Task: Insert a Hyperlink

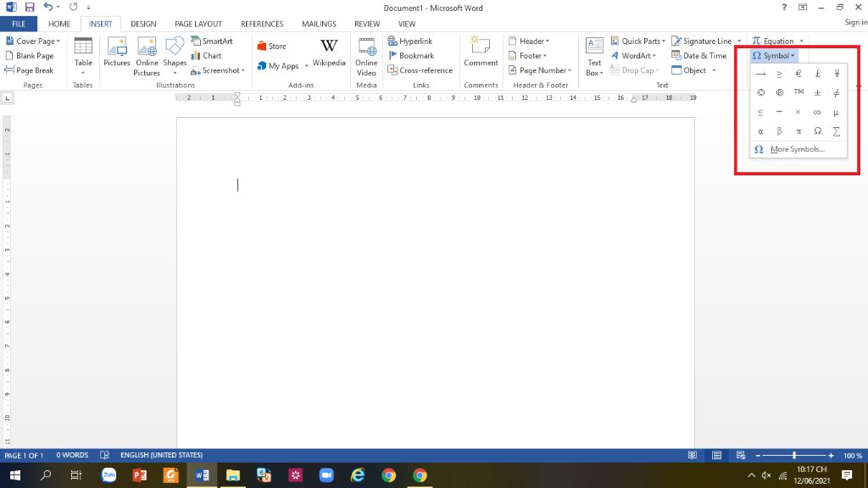Action: (410, 41)
